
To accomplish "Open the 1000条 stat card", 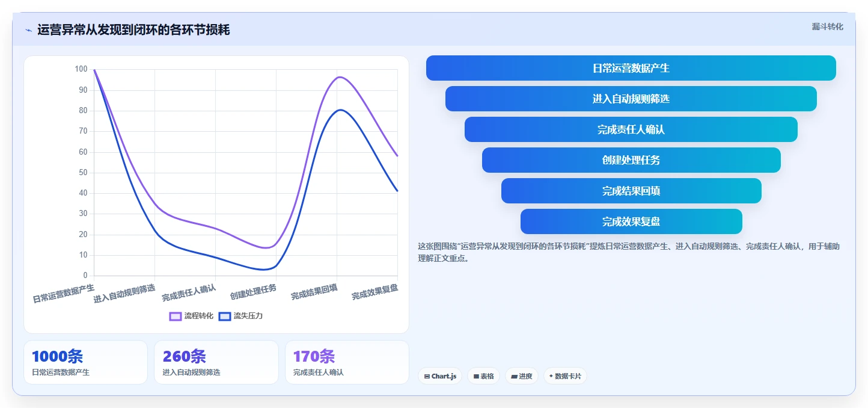I will coord(85,362).
